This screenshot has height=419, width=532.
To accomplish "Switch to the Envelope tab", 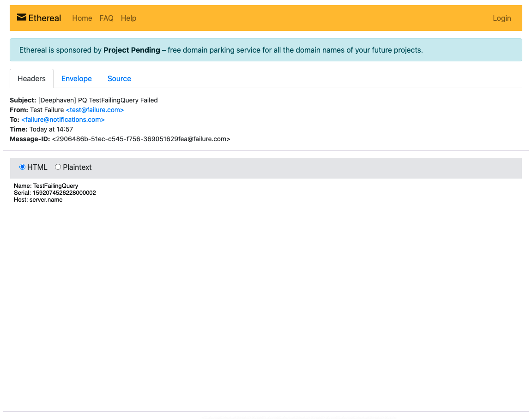I will pos(77,78).
